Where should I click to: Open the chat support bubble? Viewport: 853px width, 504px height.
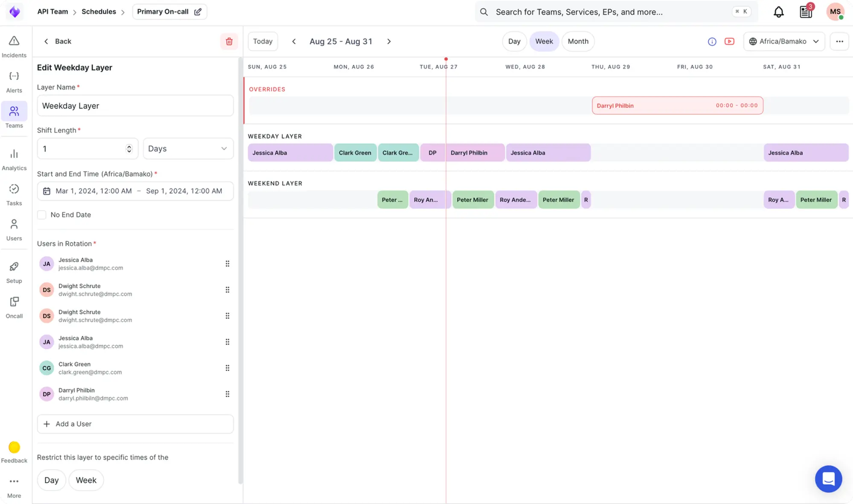pyautogui.click(x=828, y=478)
